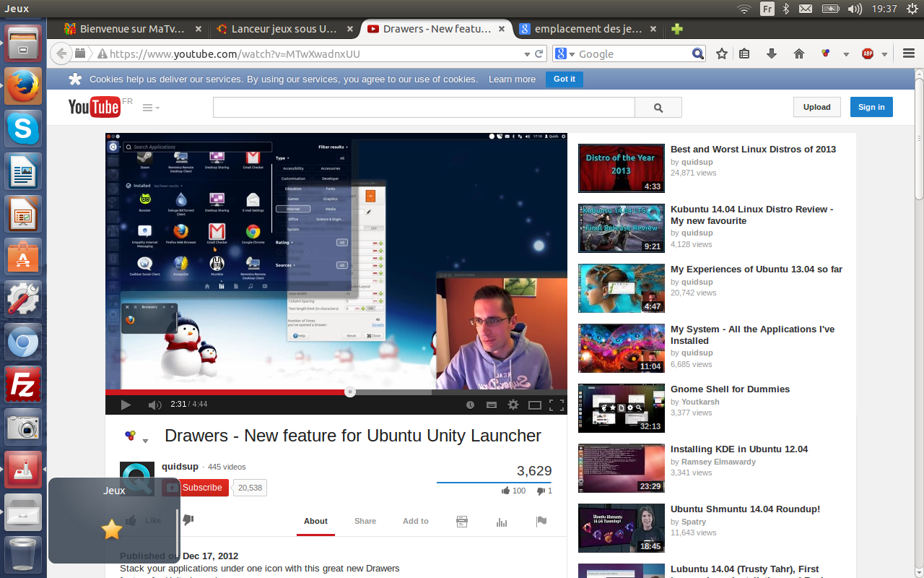Viewport: 924px width, 578px height.
Task: Open Learn more cookies link
Action: pos(512,79)
